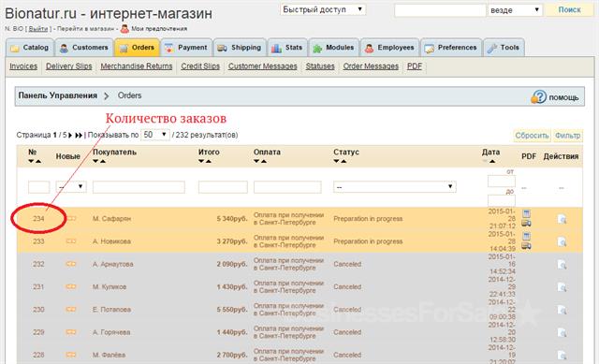This screenshot has width=599, height=364.
Task: View details of order 233
Action: click(562, 241)
